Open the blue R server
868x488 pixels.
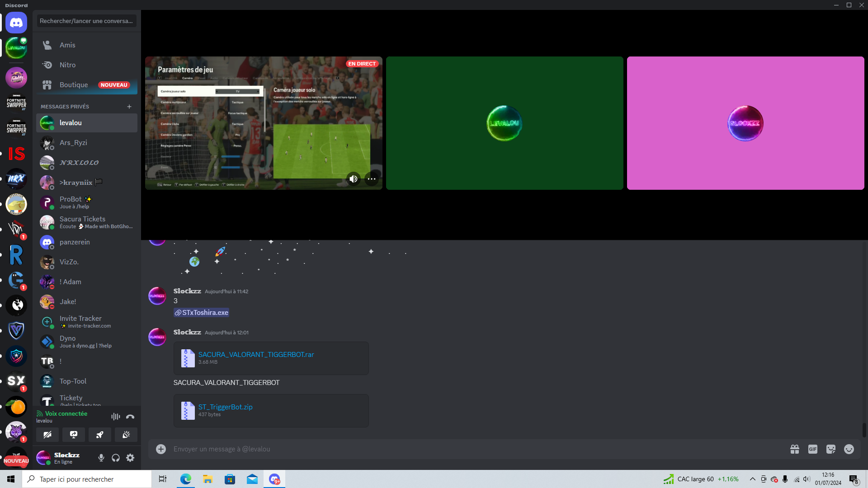point(16,255)
